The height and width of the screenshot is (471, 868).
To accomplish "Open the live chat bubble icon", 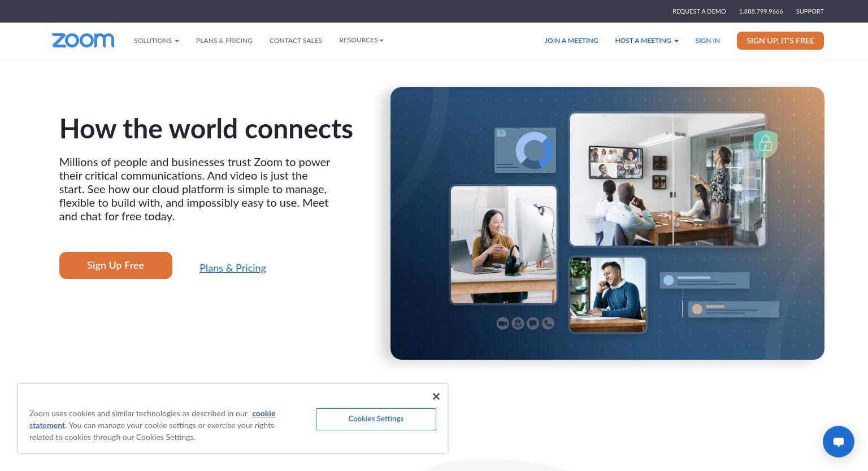I will [x=839, y=442].
